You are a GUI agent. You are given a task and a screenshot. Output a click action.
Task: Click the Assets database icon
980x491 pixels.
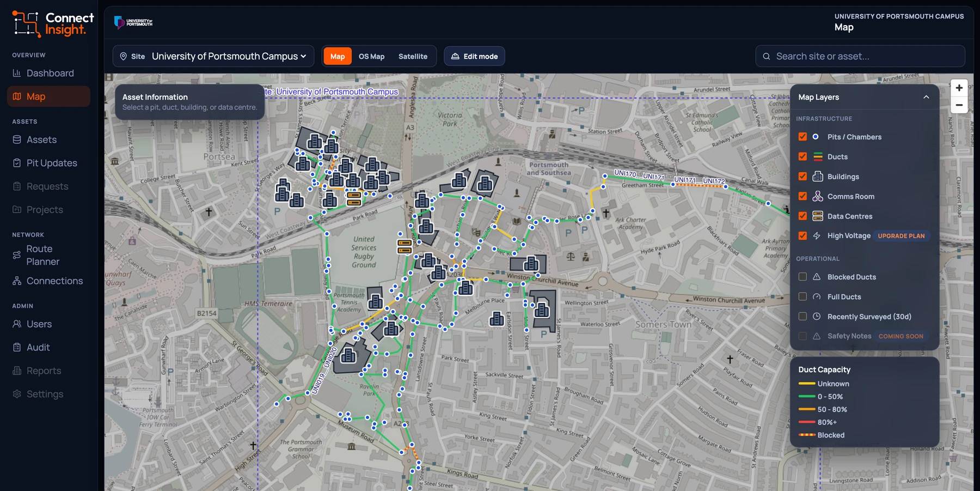pos(17,140)
